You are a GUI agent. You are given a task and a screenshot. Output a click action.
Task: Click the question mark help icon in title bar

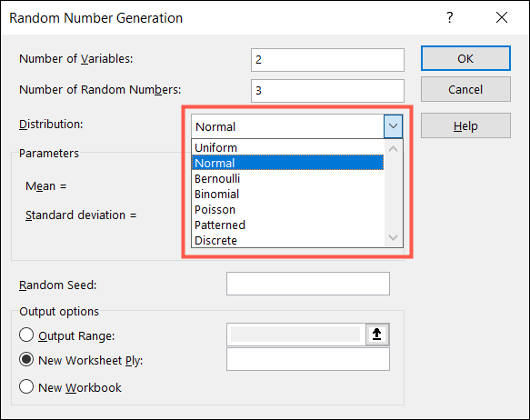450,17
